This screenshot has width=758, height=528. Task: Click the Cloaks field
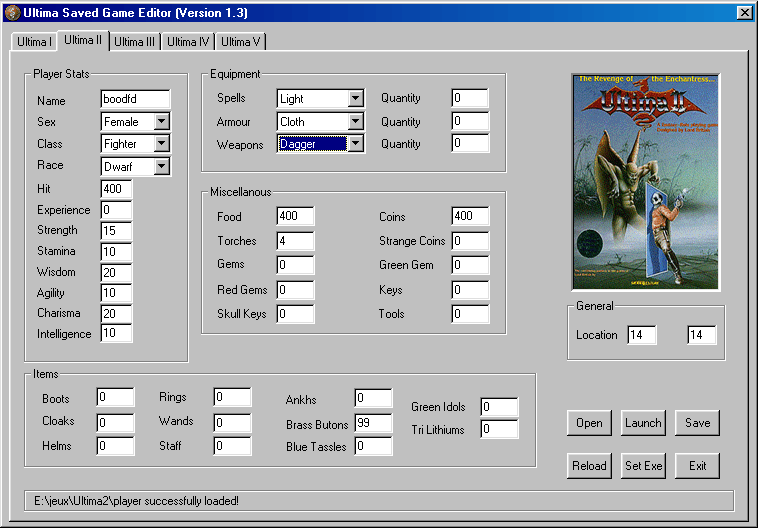pos(116,423)
